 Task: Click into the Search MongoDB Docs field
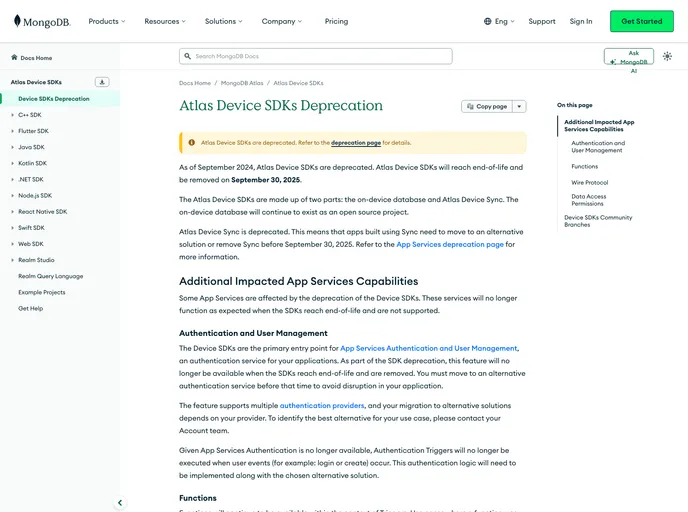(320, 57)
